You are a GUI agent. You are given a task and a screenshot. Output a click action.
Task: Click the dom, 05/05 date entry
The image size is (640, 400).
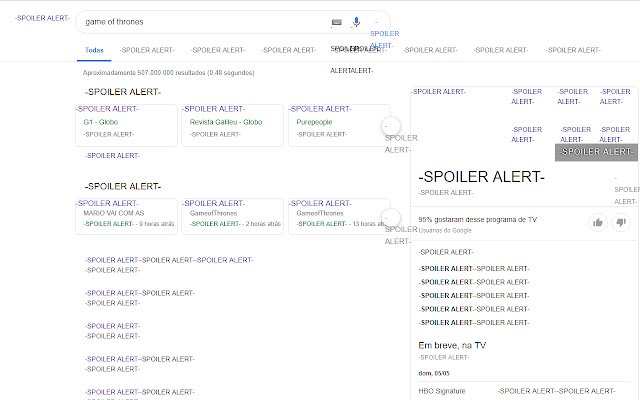point(434,373)
